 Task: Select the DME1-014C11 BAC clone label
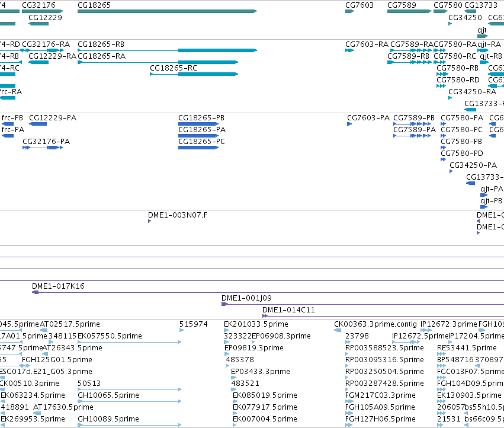tap(288, 310)
